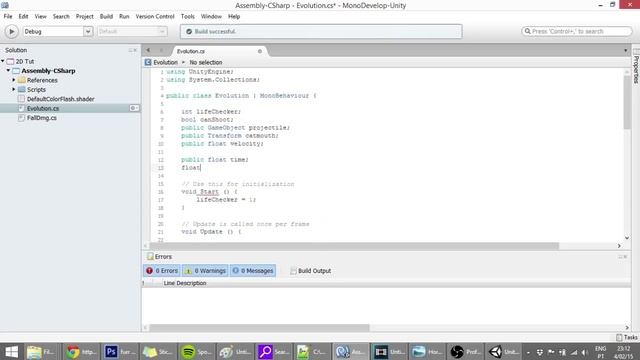Click the line 13 float declaration

[x=191, y=168]
